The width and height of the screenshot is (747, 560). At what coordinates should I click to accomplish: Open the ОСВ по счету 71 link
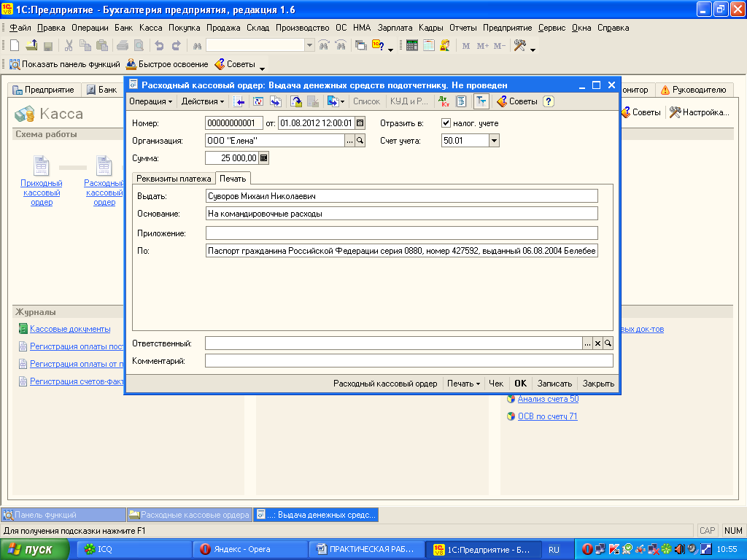coord(547,416)
